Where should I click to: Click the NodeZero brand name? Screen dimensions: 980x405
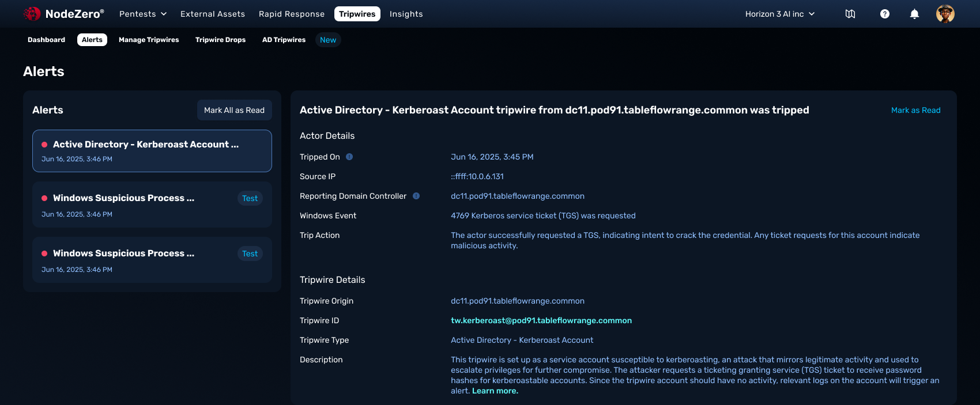coord(75,14)
